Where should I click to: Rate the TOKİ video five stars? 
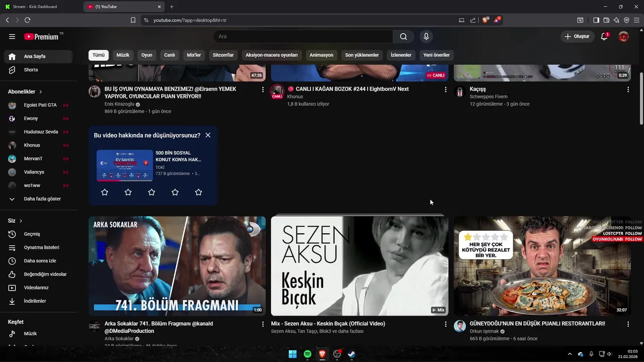tap(198, 192)
